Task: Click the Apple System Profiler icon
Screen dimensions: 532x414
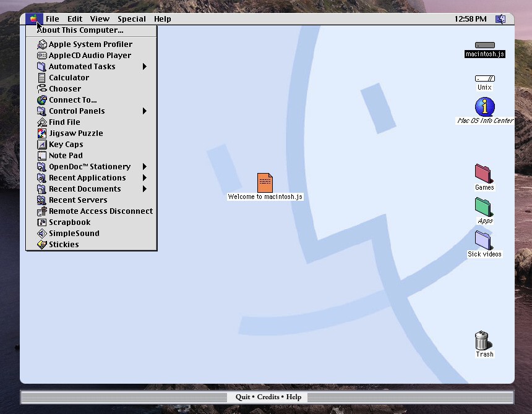Action: (x=41, y=44)
